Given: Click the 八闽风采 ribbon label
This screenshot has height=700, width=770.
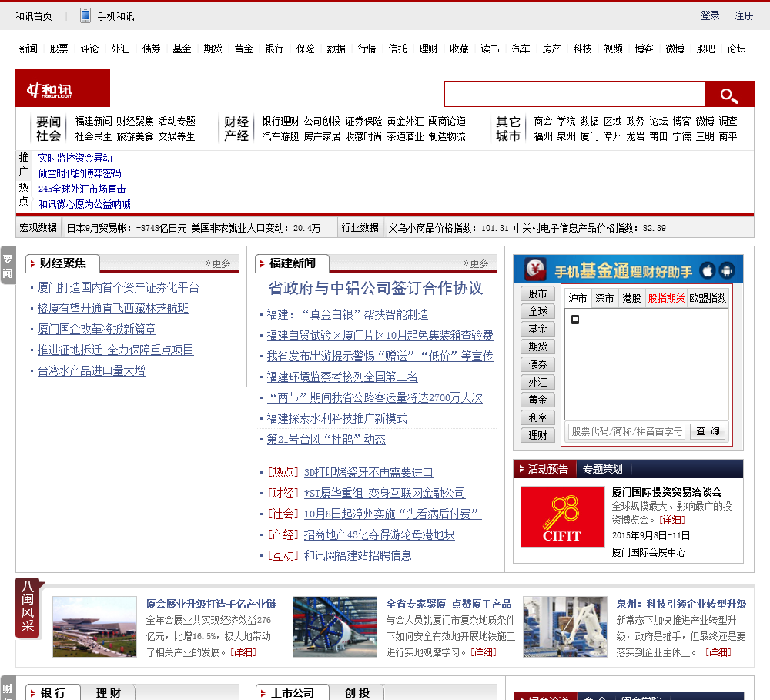Looking at the screenshot, I should [x=28, y=607].
